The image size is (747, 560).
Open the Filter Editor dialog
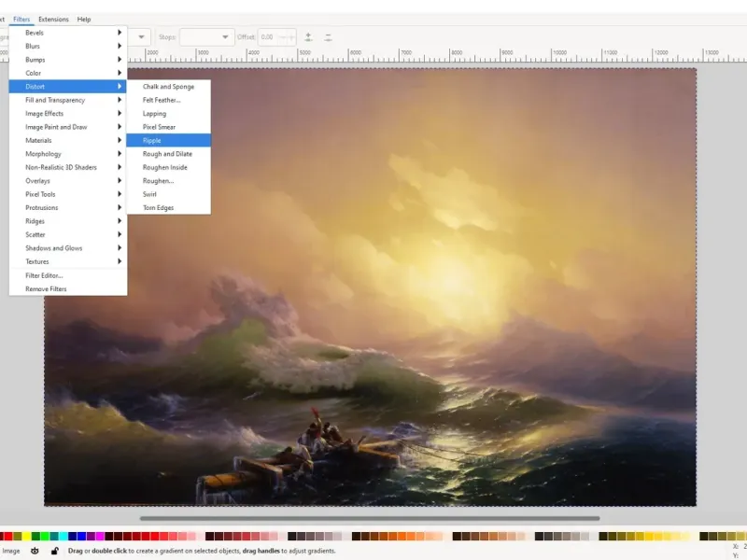68,275
